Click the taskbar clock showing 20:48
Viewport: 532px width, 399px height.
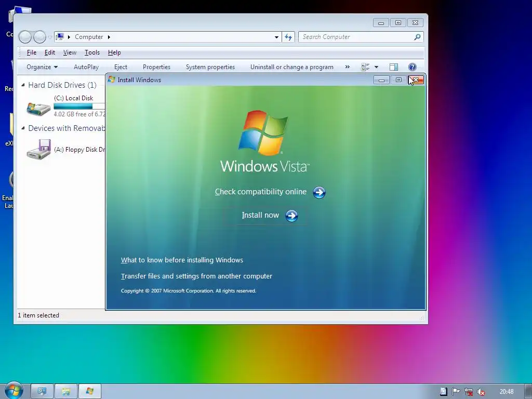[x=506, y=392]
